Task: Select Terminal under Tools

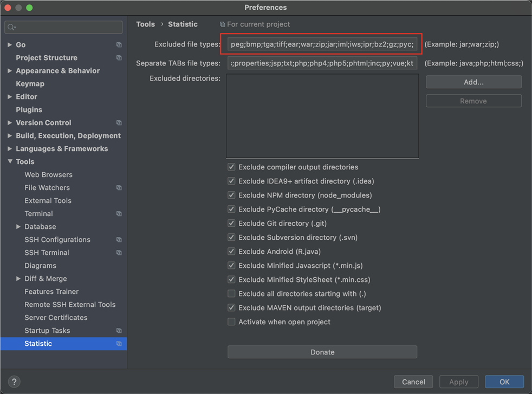Action: pyautogui.click(x=38, y=214)
